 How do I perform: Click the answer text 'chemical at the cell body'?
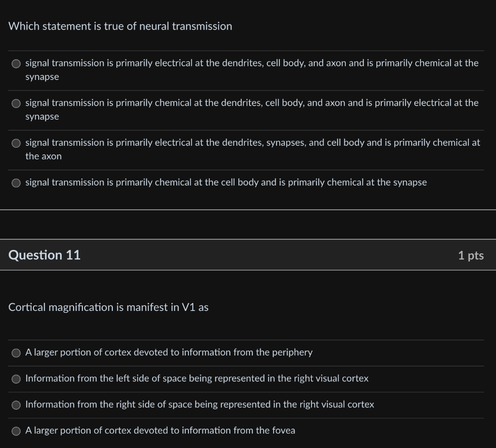[226, 182]
